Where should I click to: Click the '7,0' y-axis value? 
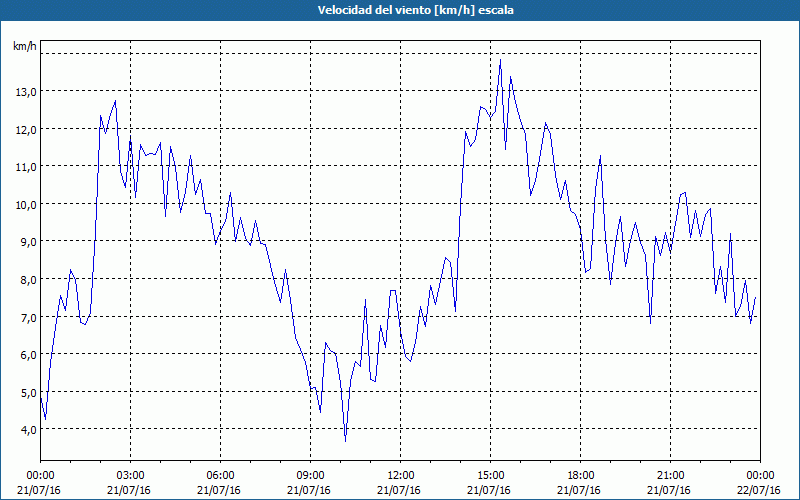[x=29, y=317]
